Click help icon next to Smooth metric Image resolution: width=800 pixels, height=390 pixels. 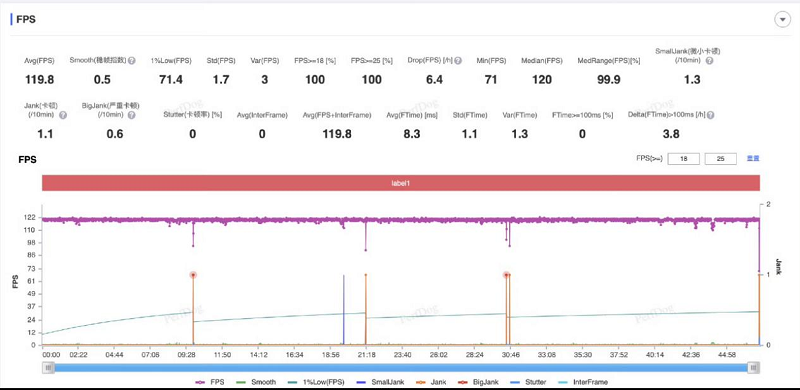coord(132,61)
